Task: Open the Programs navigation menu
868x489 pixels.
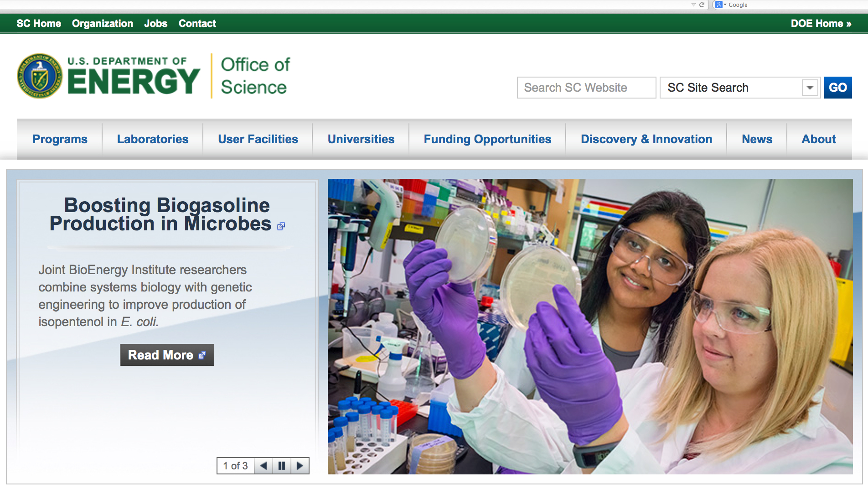Action: pos(60,139)
